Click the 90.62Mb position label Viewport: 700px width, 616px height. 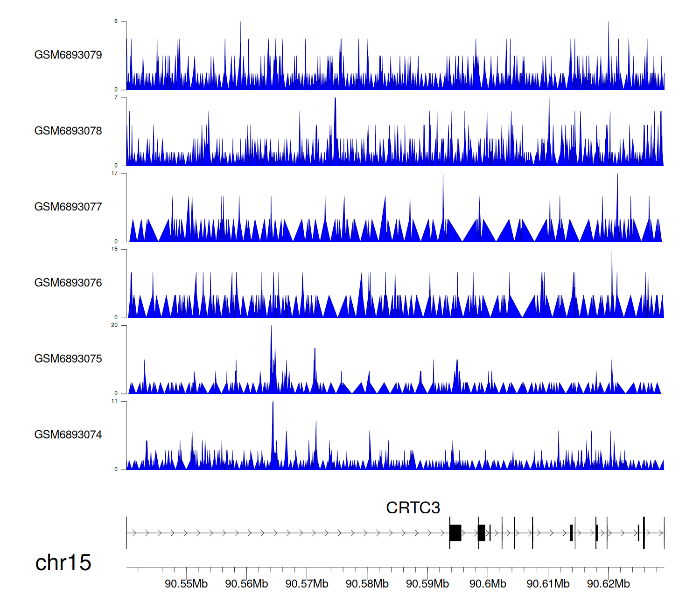click(x=608, y=584)
